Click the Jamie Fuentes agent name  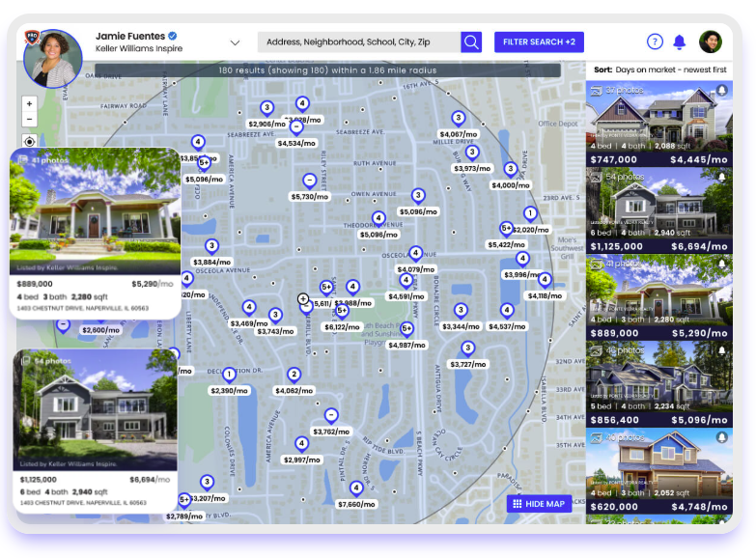coord(130,36)
